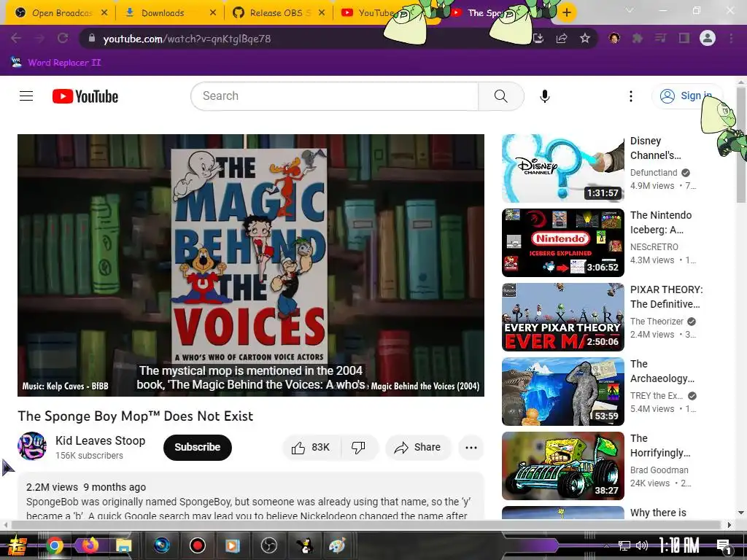Image resolution: width=747 pixels, height=560 pixels.
Task: Open the Brad Goodman channel
Action: coord(659,470)
